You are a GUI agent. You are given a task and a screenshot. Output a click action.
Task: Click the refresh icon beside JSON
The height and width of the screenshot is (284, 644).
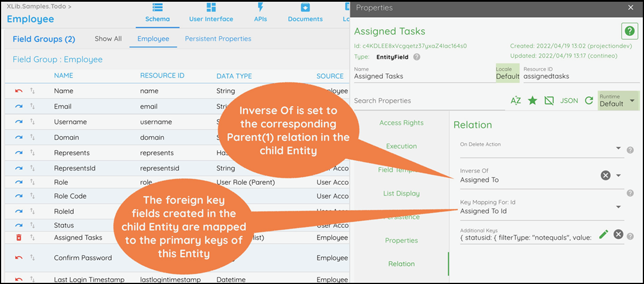tap(589, 100)
